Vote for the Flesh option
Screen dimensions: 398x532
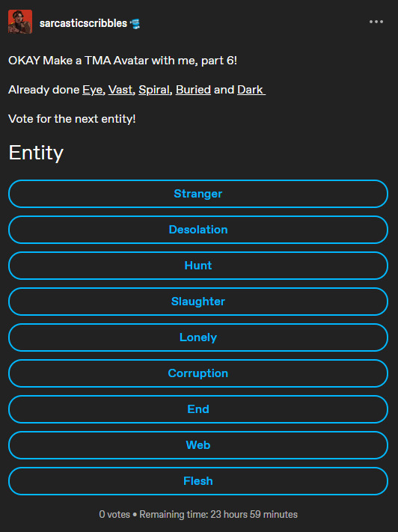pos(198,481)
